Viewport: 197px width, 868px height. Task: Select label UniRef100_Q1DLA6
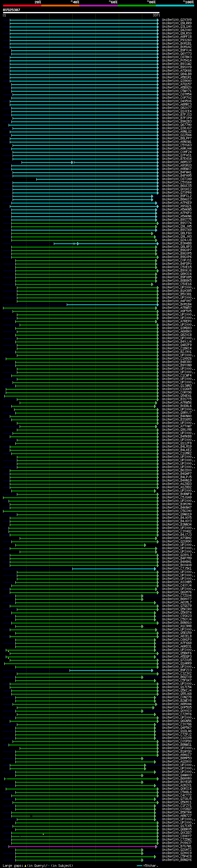tap(177, 731)
